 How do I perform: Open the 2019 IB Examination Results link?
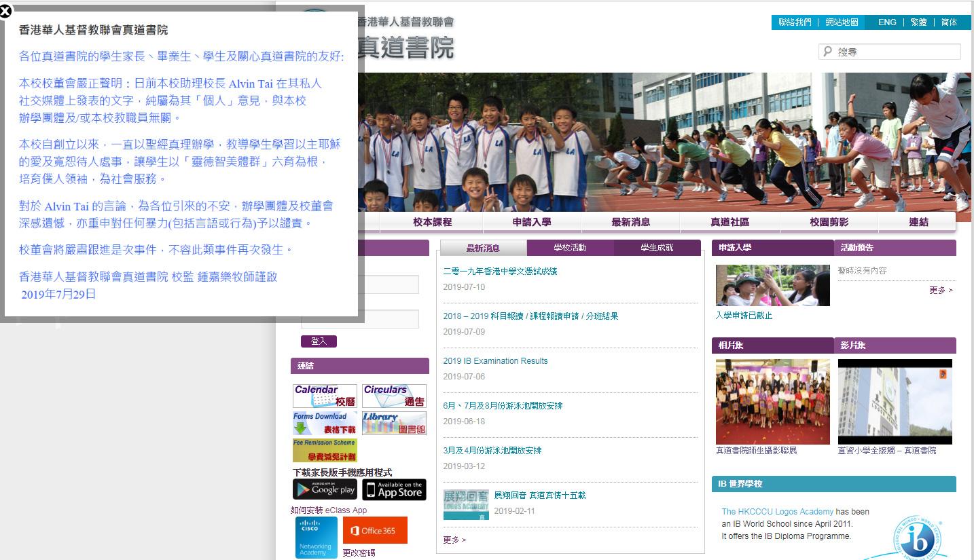[x=495, y=361]
